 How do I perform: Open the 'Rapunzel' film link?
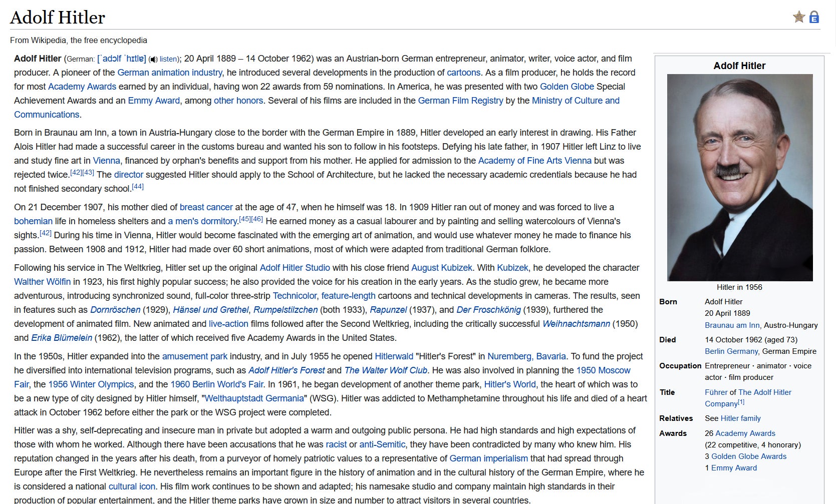click(x=388, y=310)
